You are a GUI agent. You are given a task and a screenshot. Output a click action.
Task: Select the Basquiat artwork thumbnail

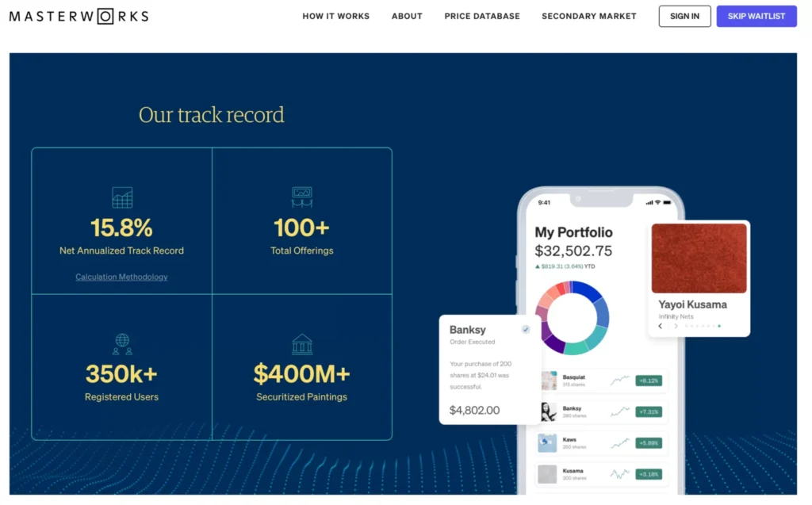point(549,381)
